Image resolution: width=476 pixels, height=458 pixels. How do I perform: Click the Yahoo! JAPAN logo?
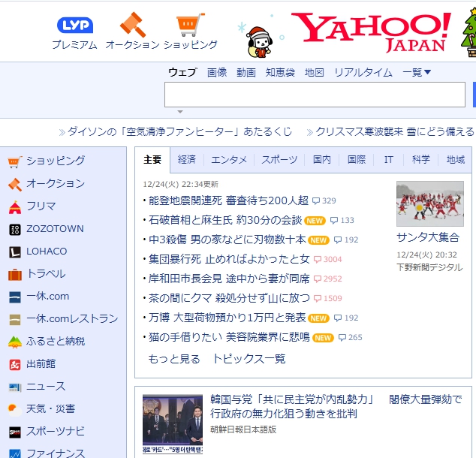[371, 32]
